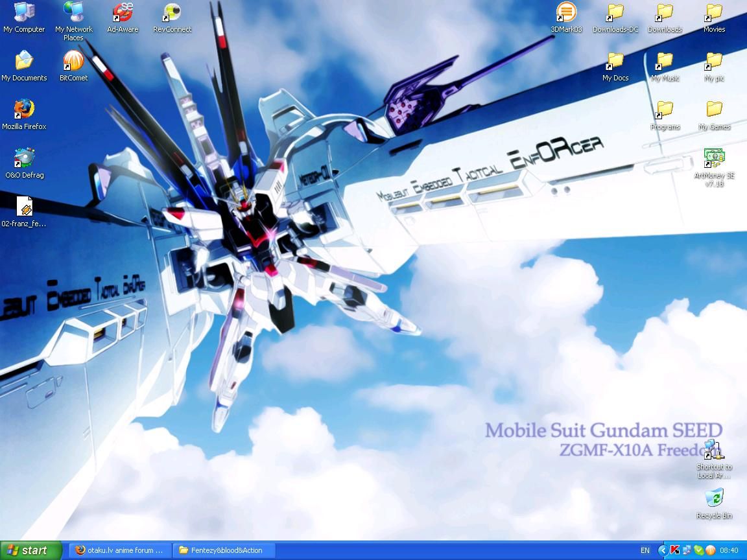The width and height of the screenshot is (747, 560).
Task: Click the BitComet tray icon
Action: [x=710, y=550]
